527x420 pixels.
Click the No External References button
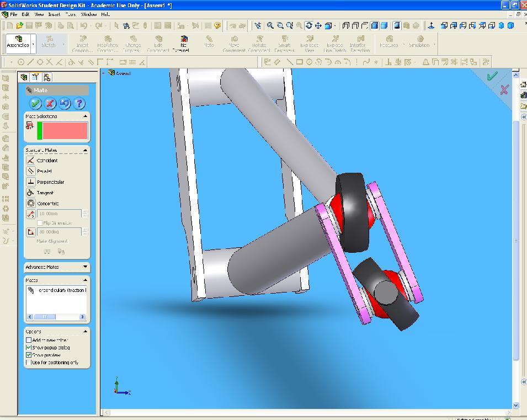click(183, 44)
